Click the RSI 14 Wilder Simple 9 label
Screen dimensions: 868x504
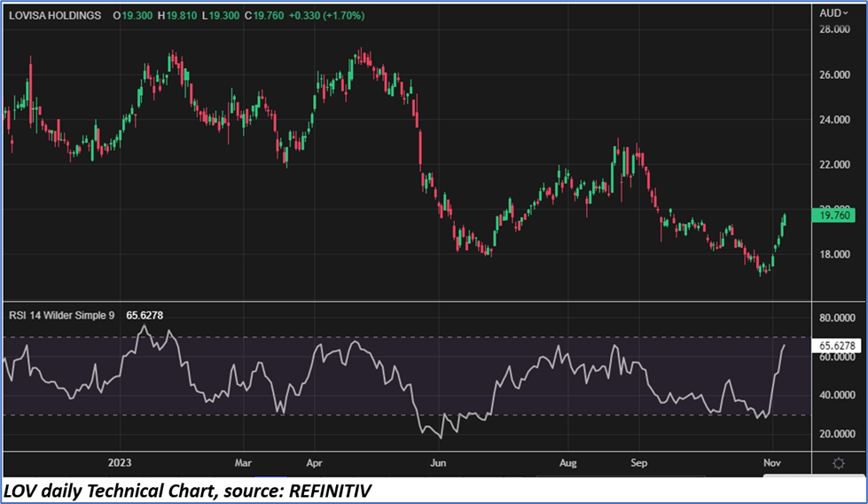point(61,315)
